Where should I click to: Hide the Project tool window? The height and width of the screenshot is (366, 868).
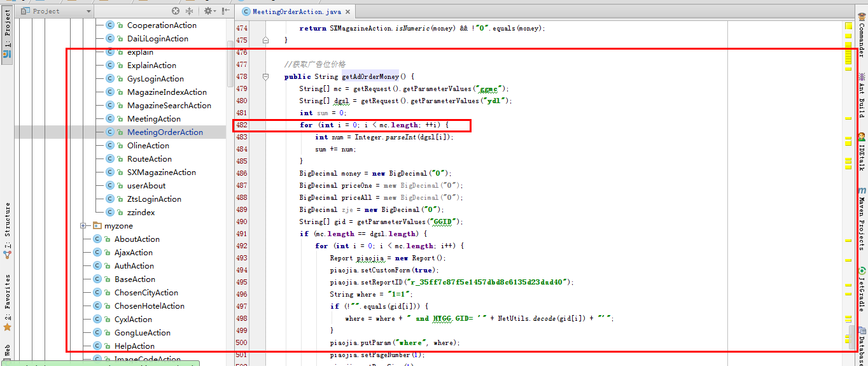click(225, 11)
